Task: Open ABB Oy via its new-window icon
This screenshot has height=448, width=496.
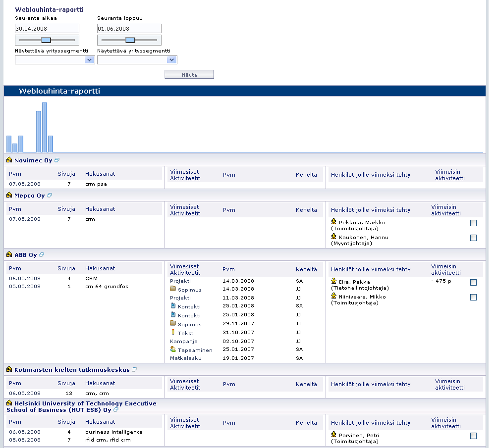Action: pyautogui.click(x=42, y=254)
